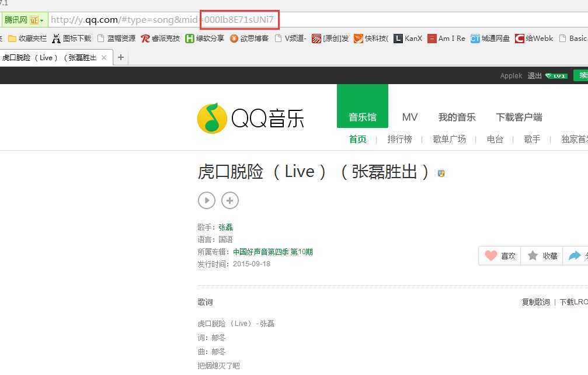Click the 歌词 section heading
Image resolution: width=588 pixels, height=375 pixels.
click(x=205, y=302)
